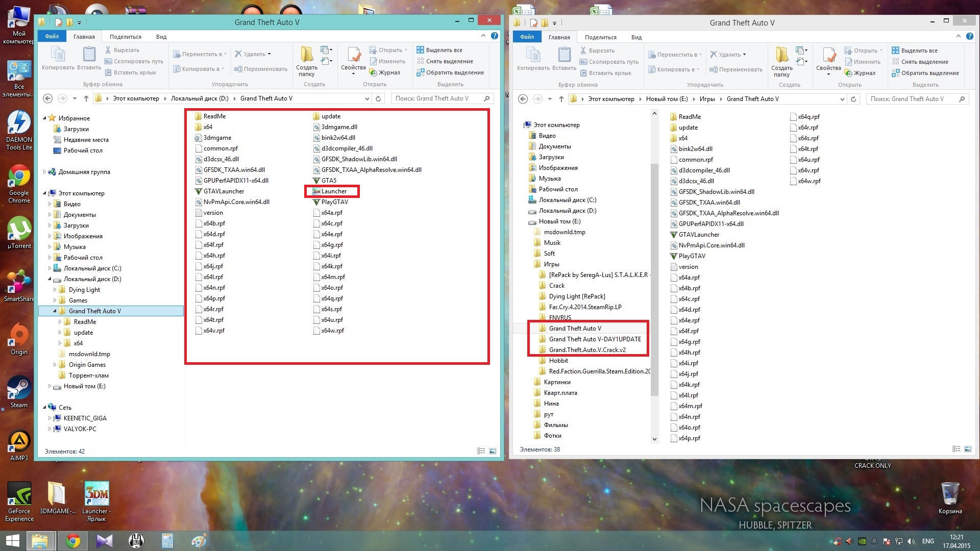The width and height of the screenshot is (980, 551).
Task: Open Google Chrome desktop shortcut
Action: click(19, 184)
